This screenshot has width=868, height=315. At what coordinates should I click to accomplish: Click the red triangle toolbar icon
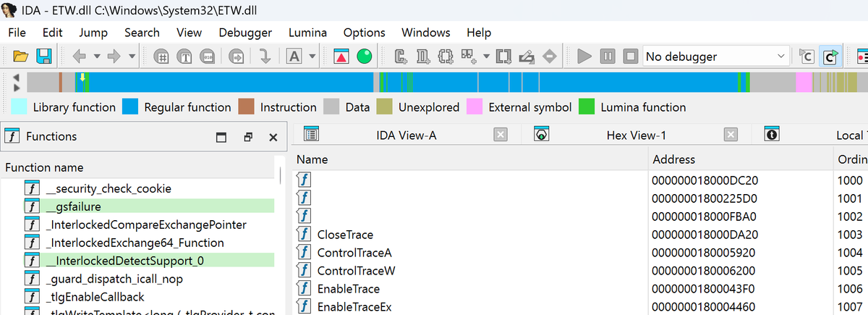(x=341, y=56)
